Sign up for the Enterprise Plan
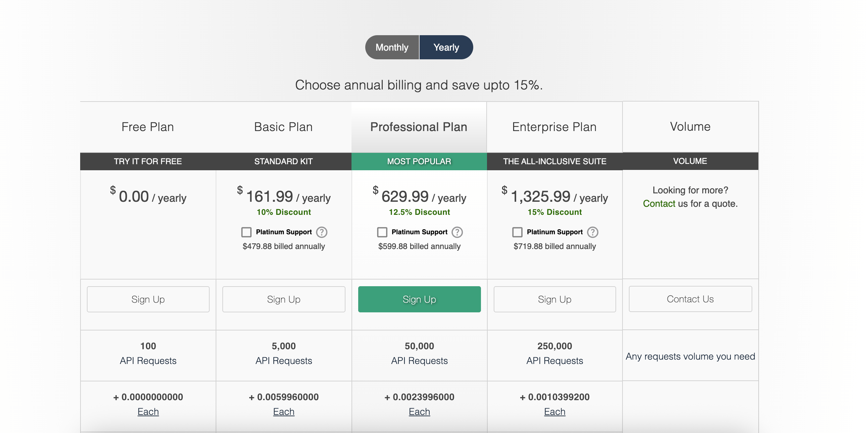 tap(555, 299)
